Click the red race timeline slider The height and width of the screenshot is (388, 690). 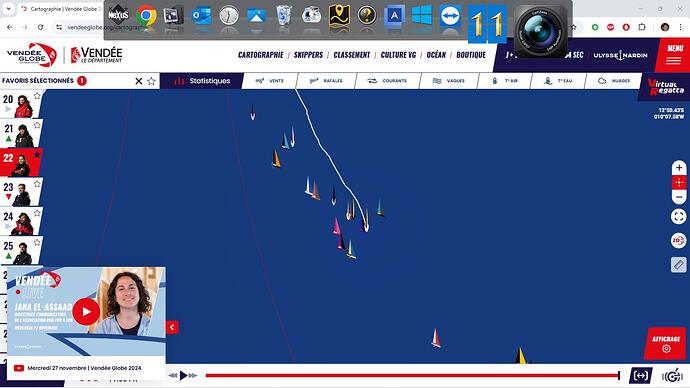pyautogui.click(x=412, y=375)
